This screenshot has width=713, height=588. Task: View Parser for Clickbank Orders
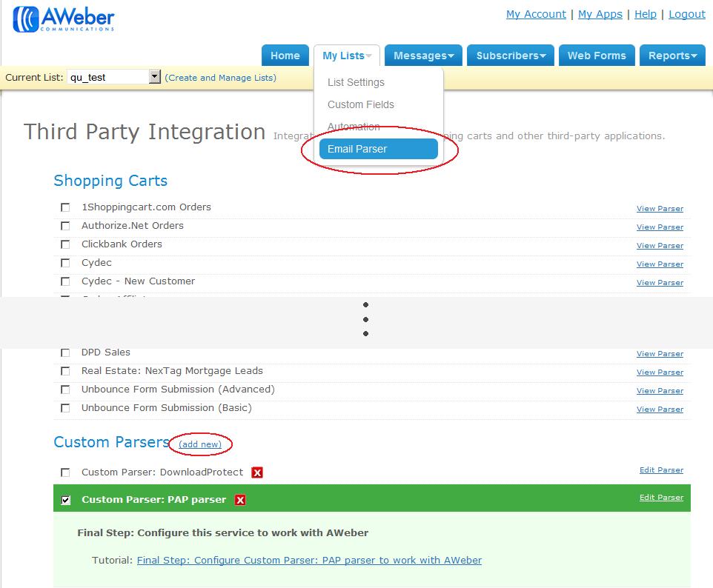tap(660, 246)
